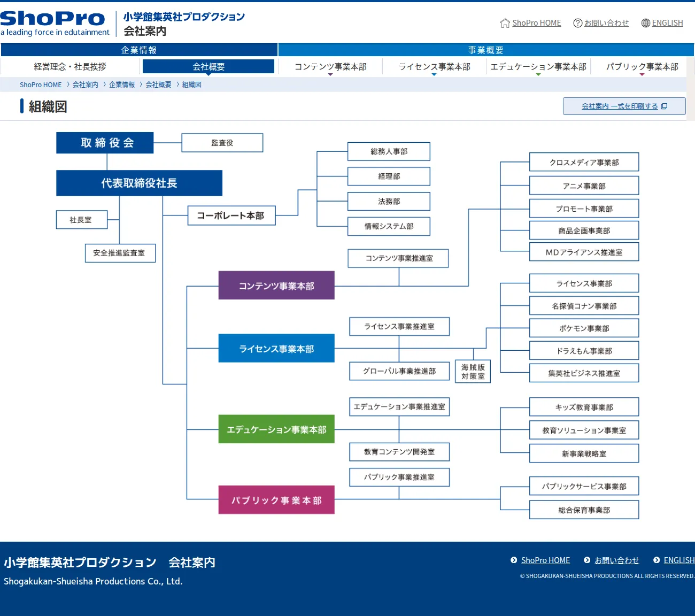Click the グローバル事業推進部 box
Image resolution: width=695 pixels, height=616 pixels.
pos(399,371)
